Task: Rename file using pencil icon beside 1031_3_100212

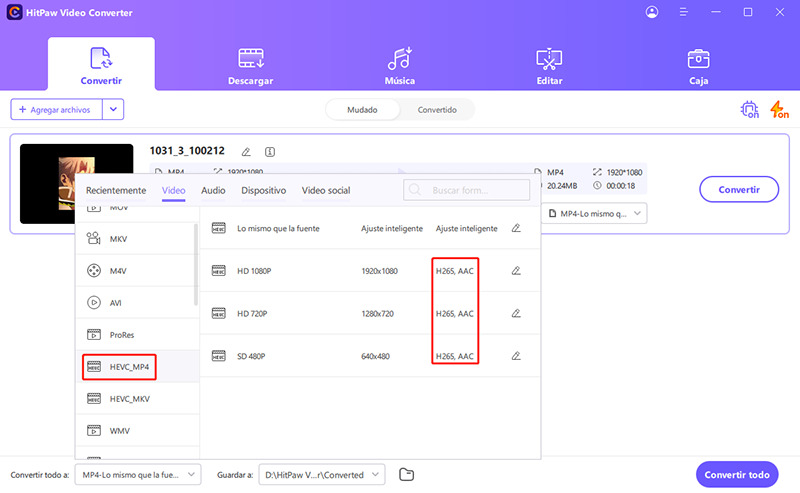Action: click(246, 152)
